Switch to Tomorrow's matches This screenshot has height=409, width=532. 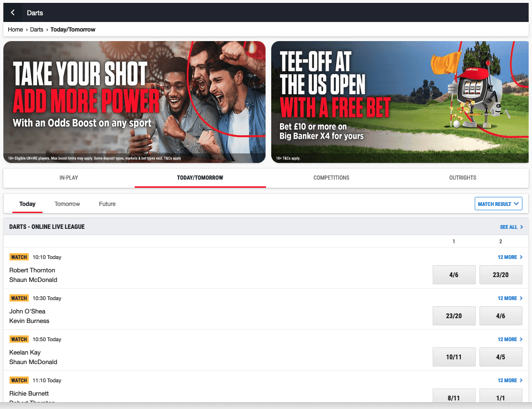pyautogui.click(x=67, y=204)
